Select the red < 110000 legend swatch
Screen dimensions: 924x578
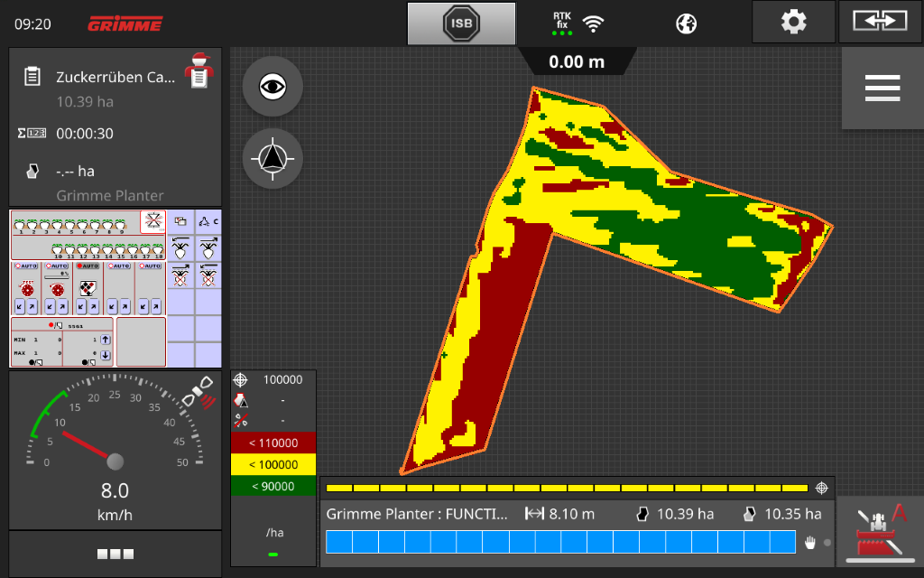[273, 443]
